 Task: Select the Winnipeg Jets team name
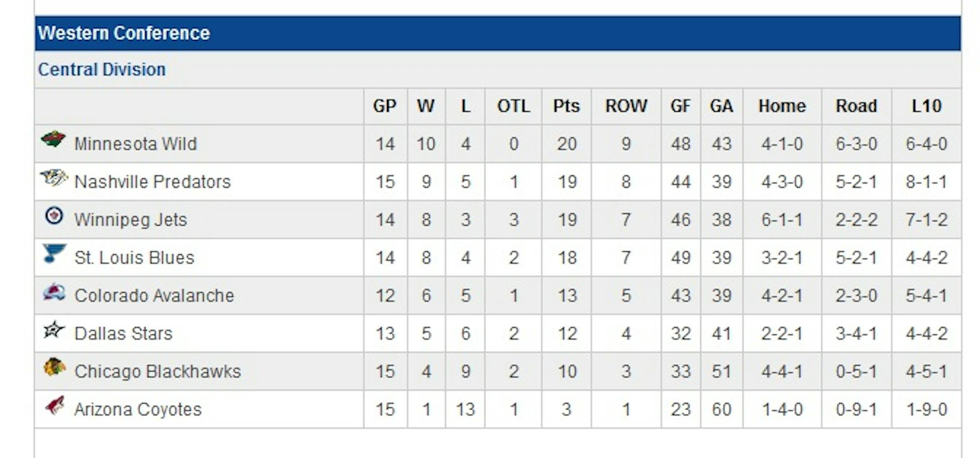(x=131, y=220)
